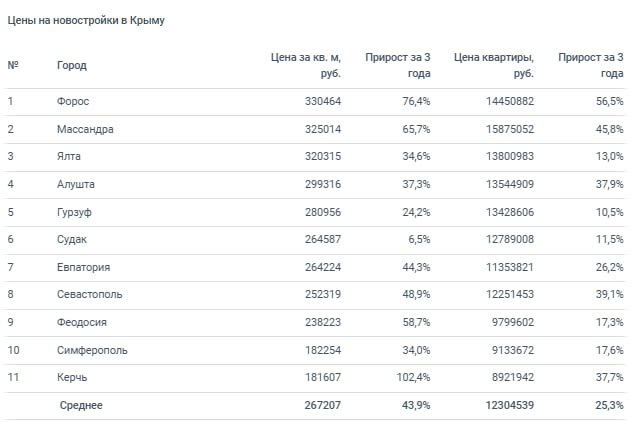Select the '№' column header
The image size is (633, 423).
pos(13,65)
